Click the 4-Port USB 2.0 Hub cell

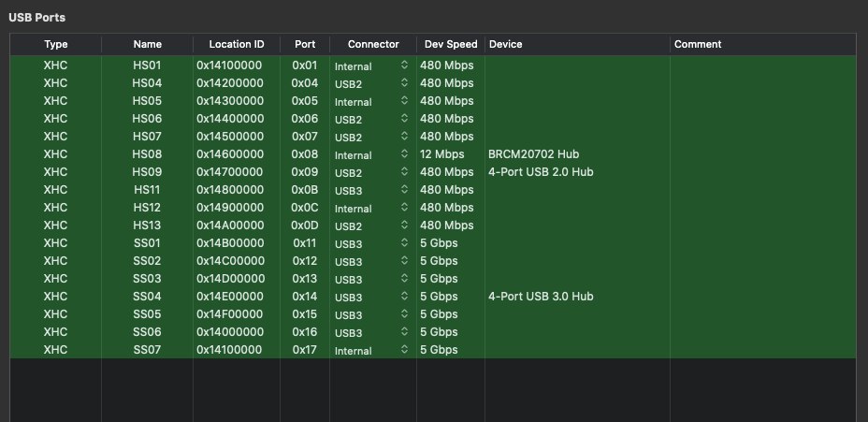[577, 171]
